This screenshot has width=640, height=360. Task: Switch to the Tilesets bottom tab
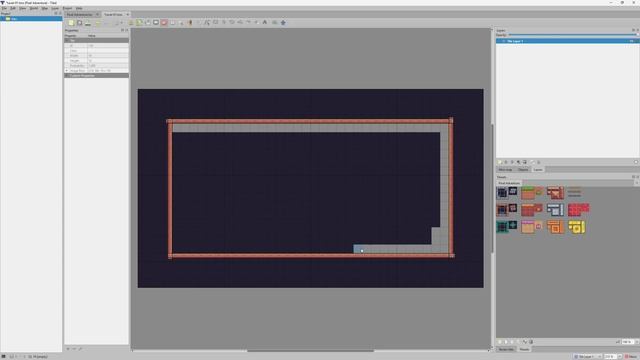(x=524, y=349)
